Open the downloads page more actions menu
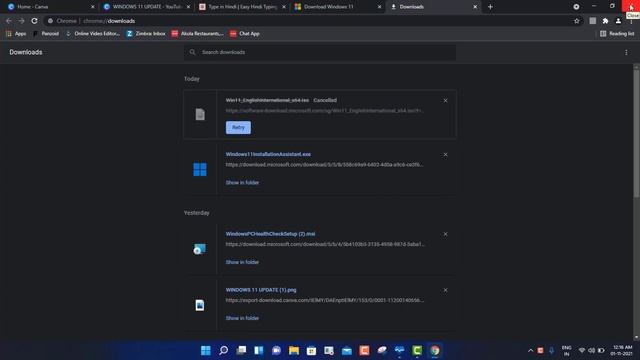Image resolution: width=640 pixels, height=360 pixels. (x=626, y=52)
